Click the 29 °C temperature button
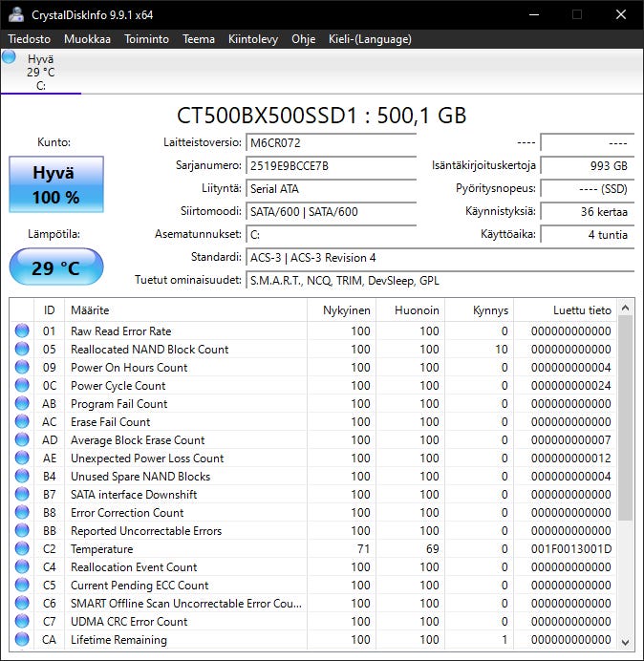This screenshot has width=644, height=661. point(56,267)
